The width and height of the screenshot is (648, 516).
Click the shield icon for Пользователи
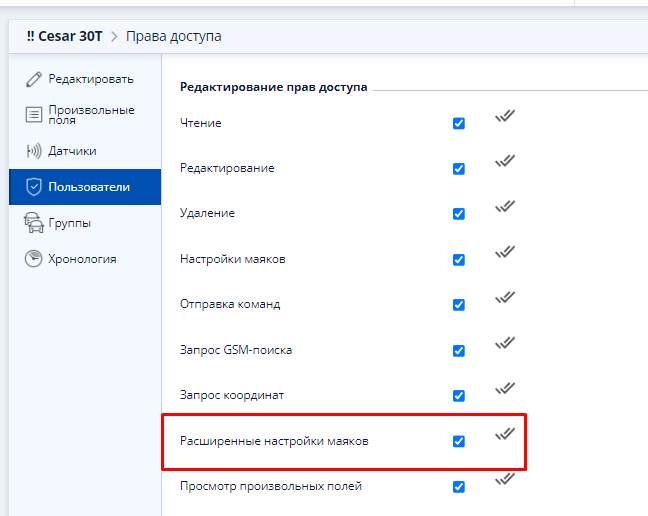pos(34,187)
